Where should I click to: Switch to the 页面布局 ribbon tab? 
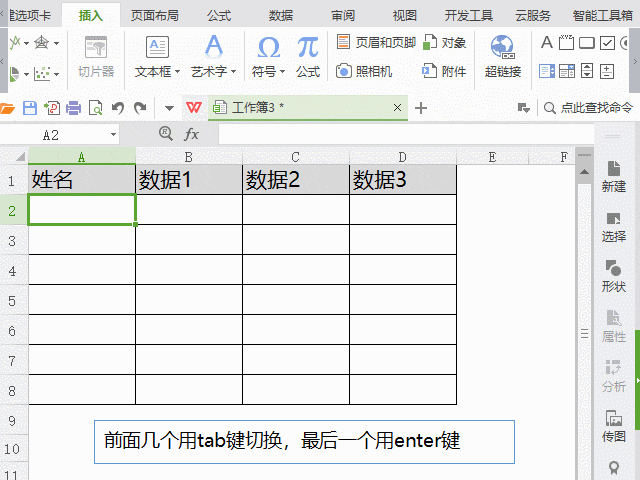[x=154, y=16]
